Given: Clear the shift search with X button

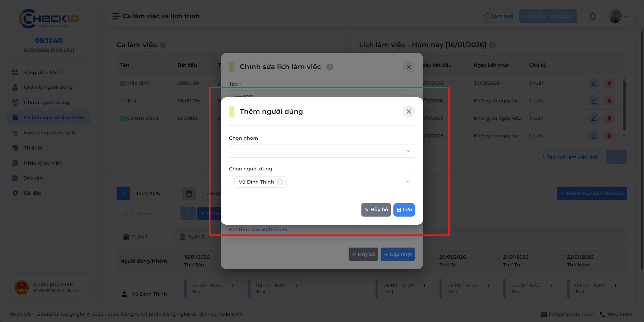Looking at the screenshot, I should (x=188, y=214).
